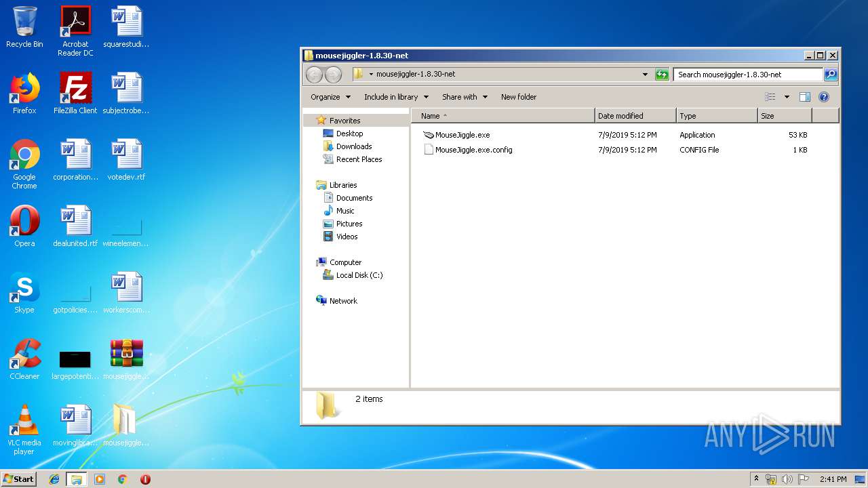This screenshot has width=868, height=488.
Task: Click Start button
Action: point(18,479)
